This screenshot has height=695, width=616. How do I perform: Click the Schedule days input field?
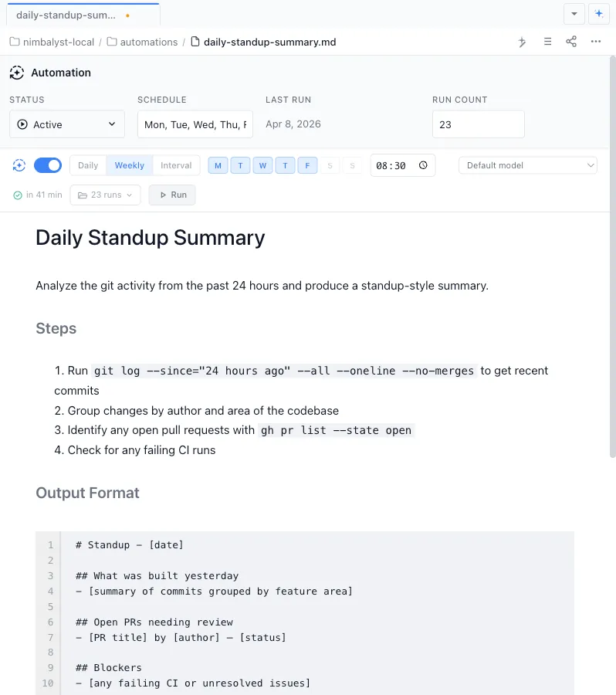click(195, 124)
